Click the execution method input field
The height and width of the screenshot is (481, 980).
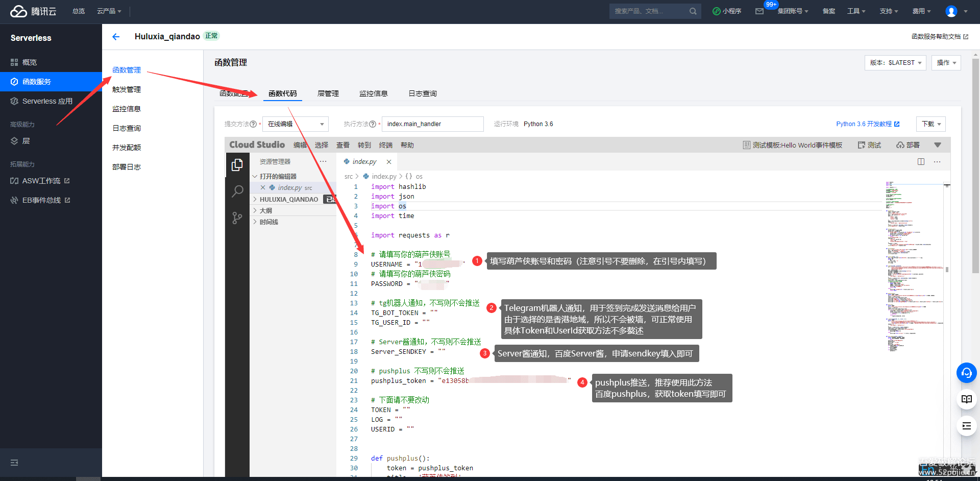[x=433, y=124]
